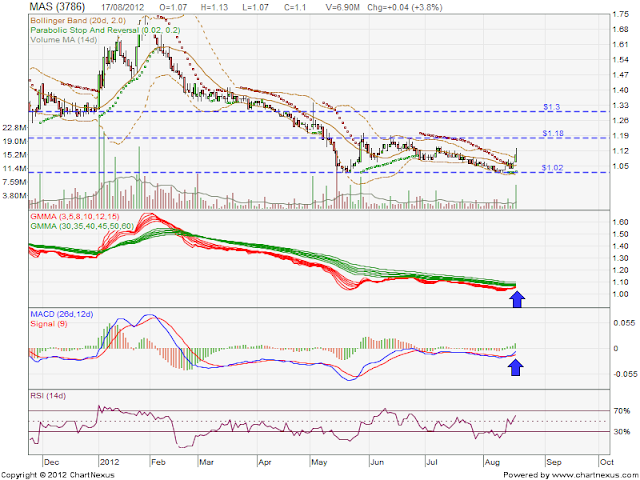This screenshot has width=640, height=480.
Task: Select the MACD (26d,12d) legend label
Action: [x=62, y=314]
